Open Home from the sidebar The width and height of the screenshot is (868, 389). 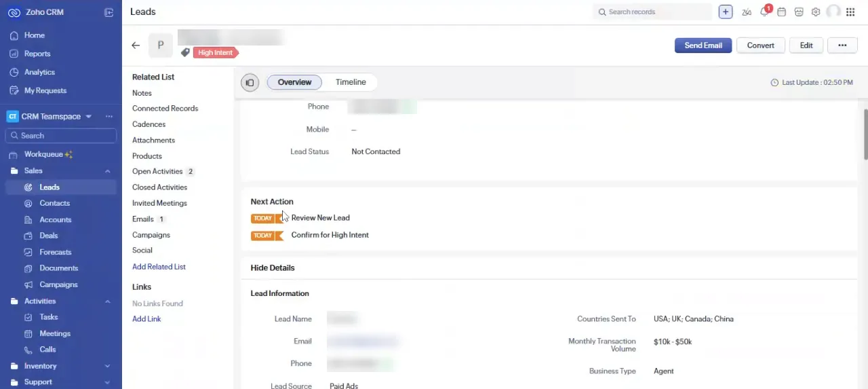point(34,35)
